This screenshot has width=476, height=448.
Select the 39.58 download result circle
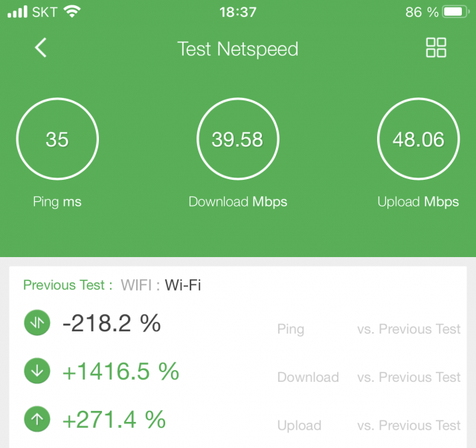click(238, 139)
